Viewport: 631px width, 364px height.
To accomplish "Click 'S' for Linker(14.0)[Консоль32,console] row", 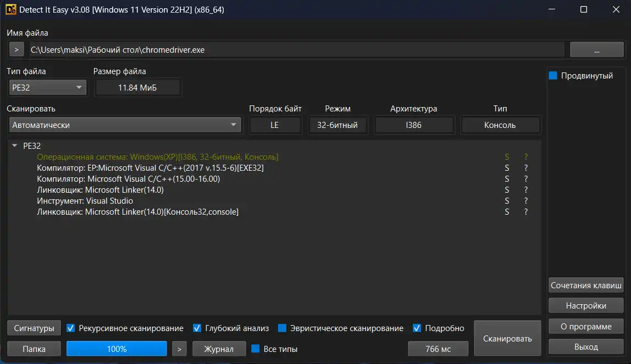I will click(507, 212).
